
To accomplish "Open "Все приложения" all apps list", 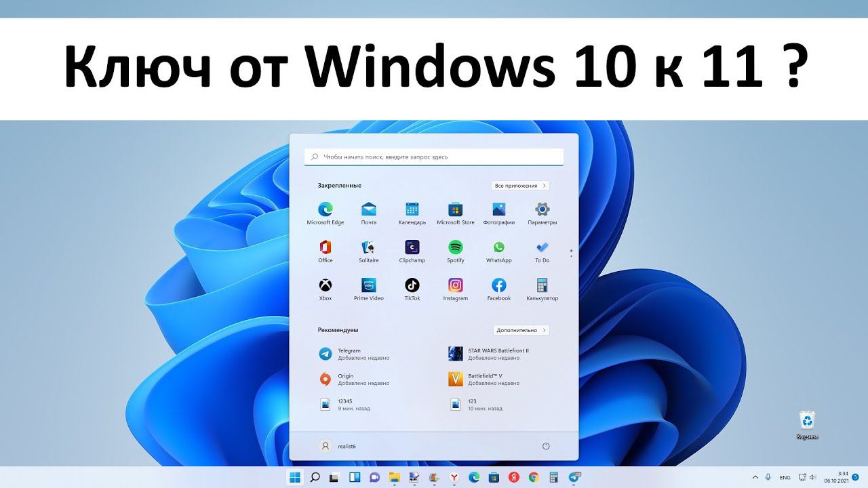I will (520, 186).
